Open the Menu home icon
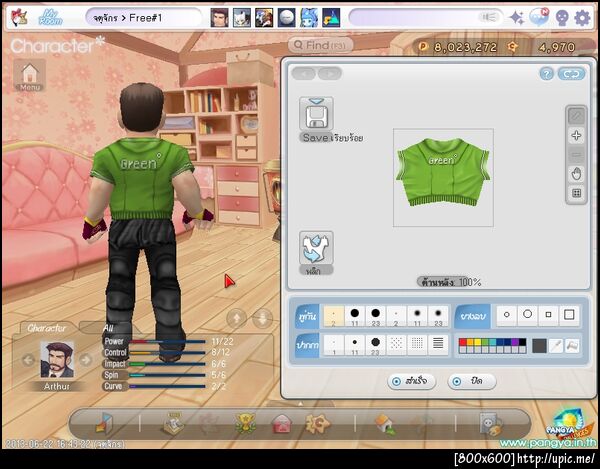Viewport: 600px width, 469px height. [30, 75]
